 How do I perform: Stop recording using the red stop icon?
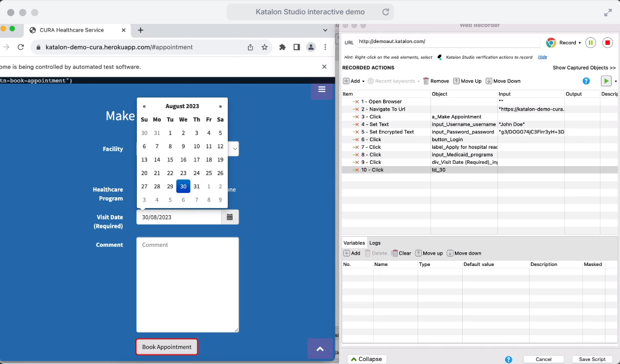[x=607, y=42]
